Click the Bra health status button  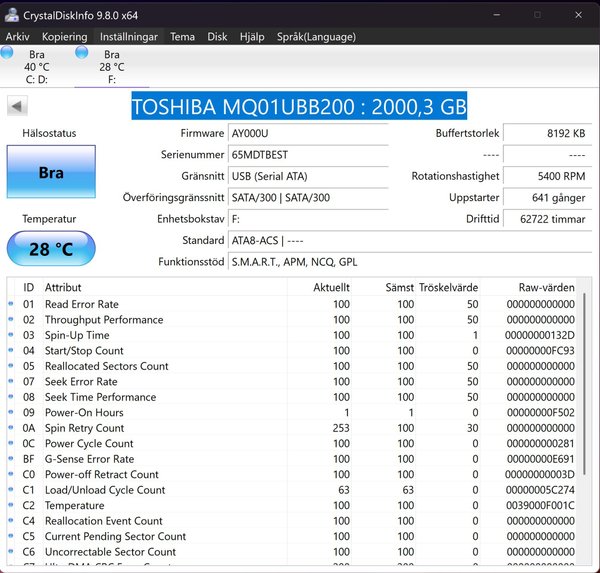[51, 172]
